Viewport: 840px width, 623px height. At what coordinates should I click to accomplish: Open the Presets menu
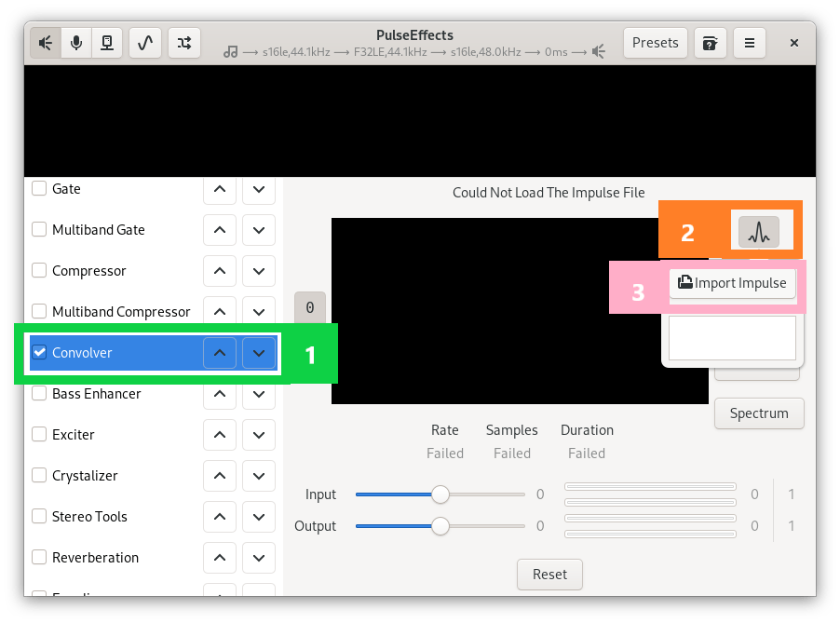pyautogui.click(x=656, y=43)
